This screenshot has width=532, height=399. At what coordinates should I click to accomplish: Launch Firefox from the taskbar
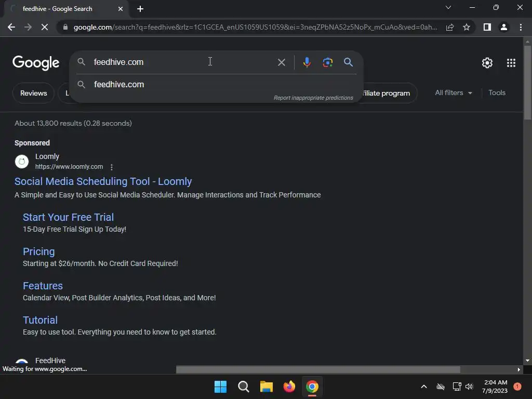tap(289, 387)
